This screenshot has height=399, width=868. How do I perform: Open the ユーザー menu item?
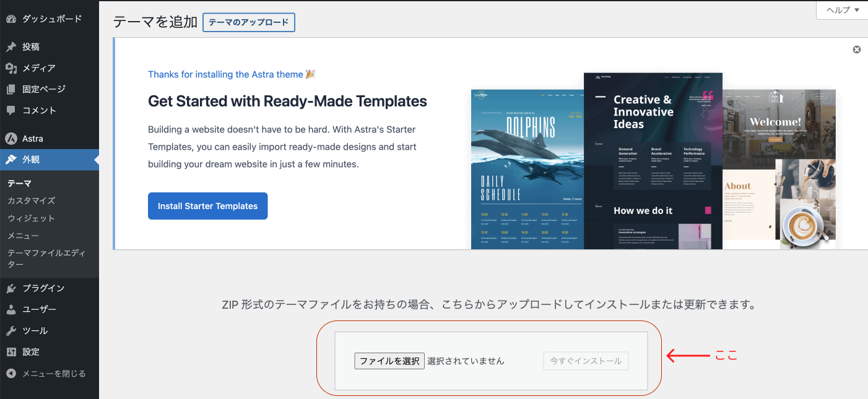[39, 309]
